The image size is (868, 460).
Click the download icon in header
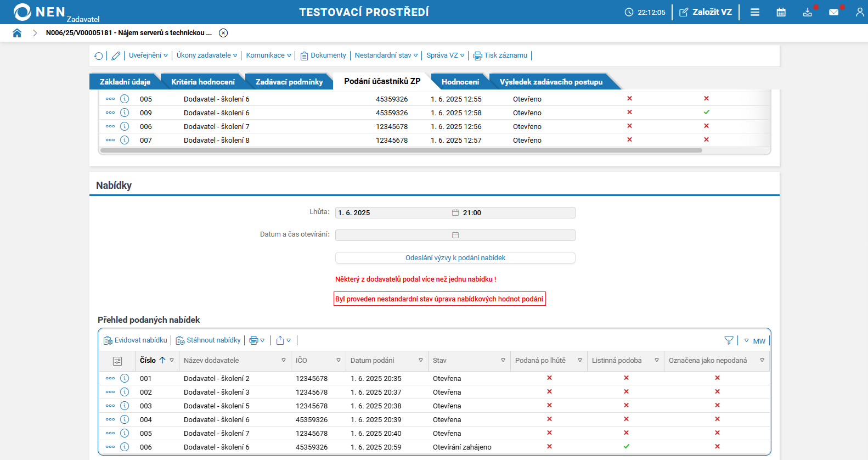(807, 12)
